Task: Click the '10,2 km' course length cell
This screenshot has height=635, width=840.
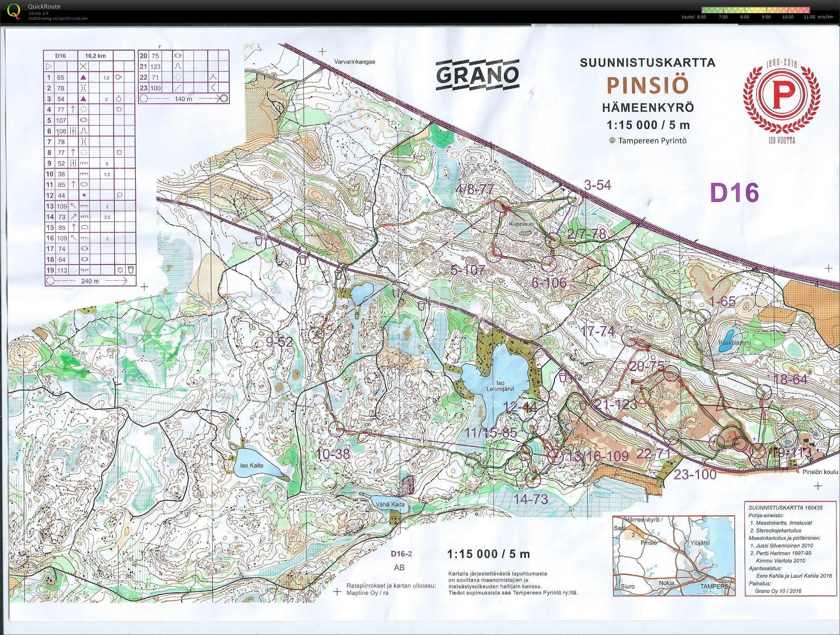Action: [x=95, y=55]
